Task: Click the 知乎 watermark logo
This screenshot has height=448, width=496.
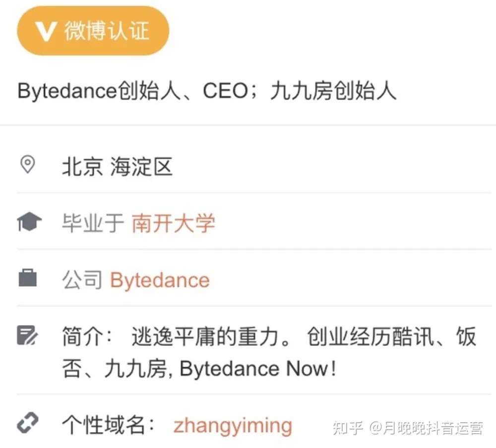Action: coord(348,428)
